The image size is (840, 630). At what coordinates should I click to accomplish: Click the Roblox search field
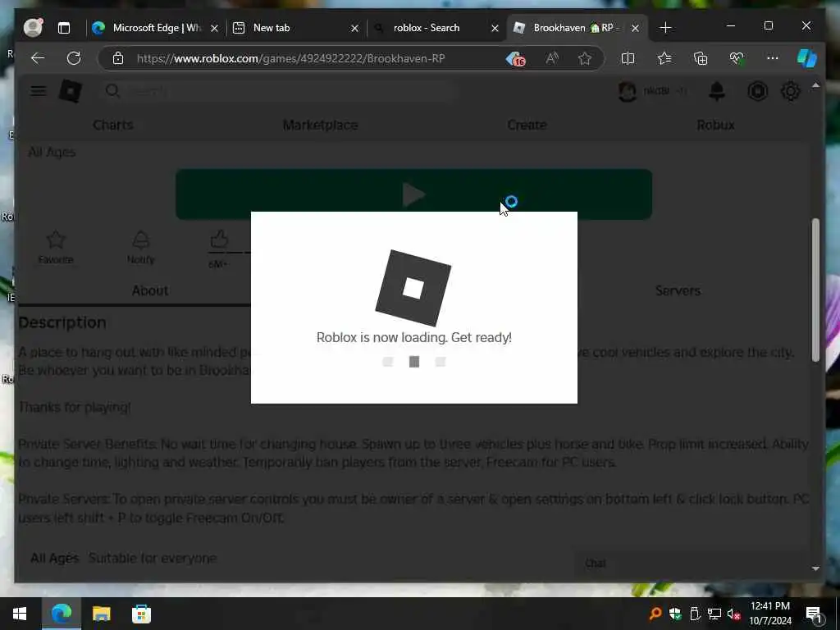point(279,91)
